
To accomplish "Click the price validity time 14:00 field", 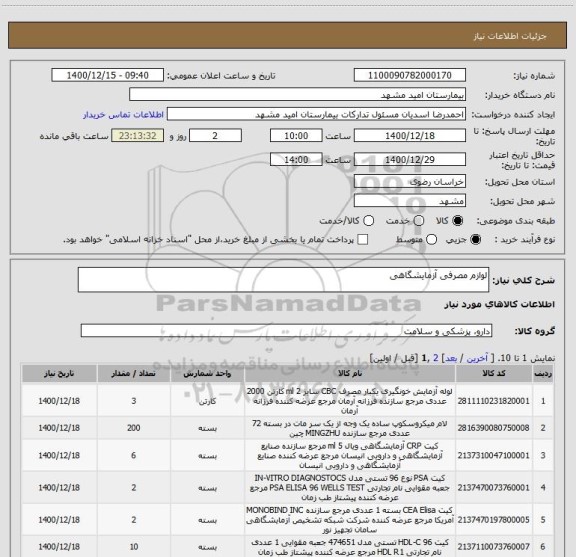I will click(x=296, y=159).
